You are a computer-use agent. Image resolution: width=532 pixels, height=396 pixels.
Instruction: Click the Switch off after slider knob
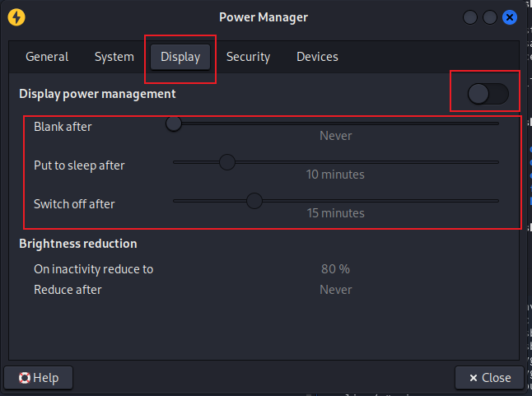tap(254, 200)
